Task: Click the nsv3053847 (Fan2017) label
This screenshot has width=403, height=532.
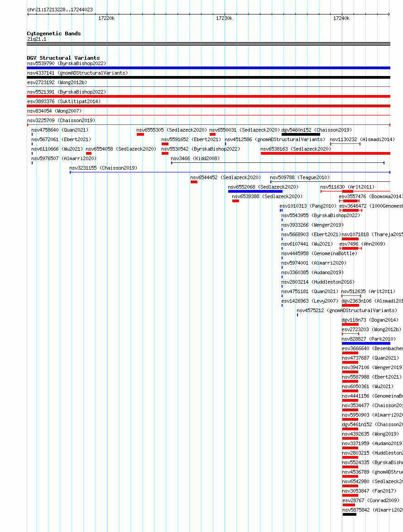Action: (x=369, y=491)
